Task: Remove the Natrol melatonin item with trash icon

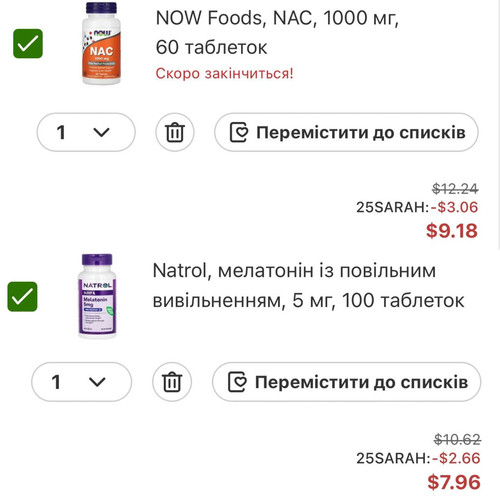Action: tap(172, 382)
